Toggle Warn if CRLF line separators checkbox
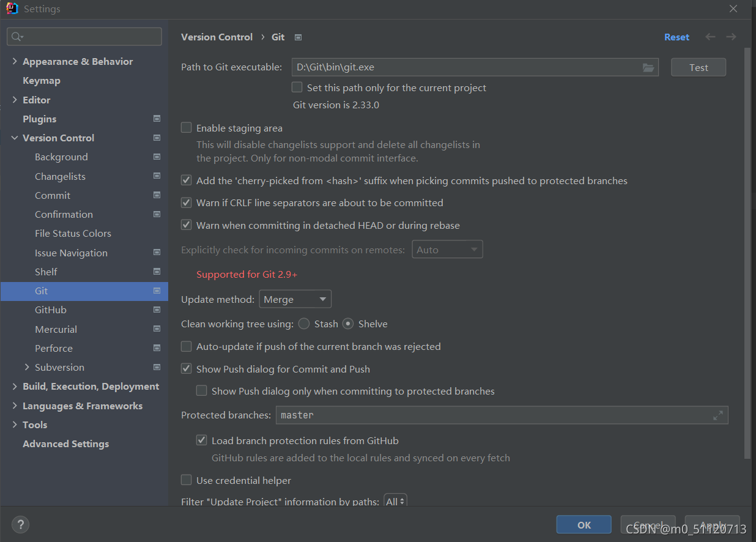 click(x=187, y=202)
